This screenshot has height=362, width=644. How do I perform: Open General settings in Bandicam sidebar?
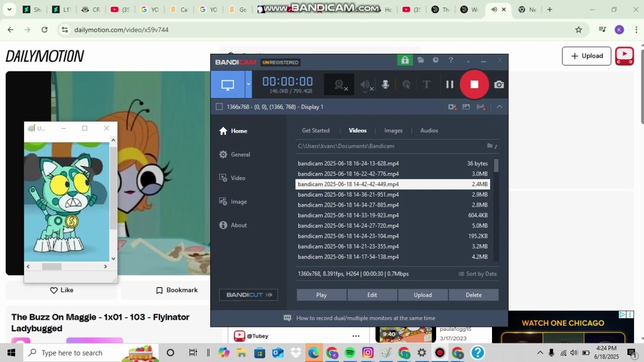tap(234, 154)
